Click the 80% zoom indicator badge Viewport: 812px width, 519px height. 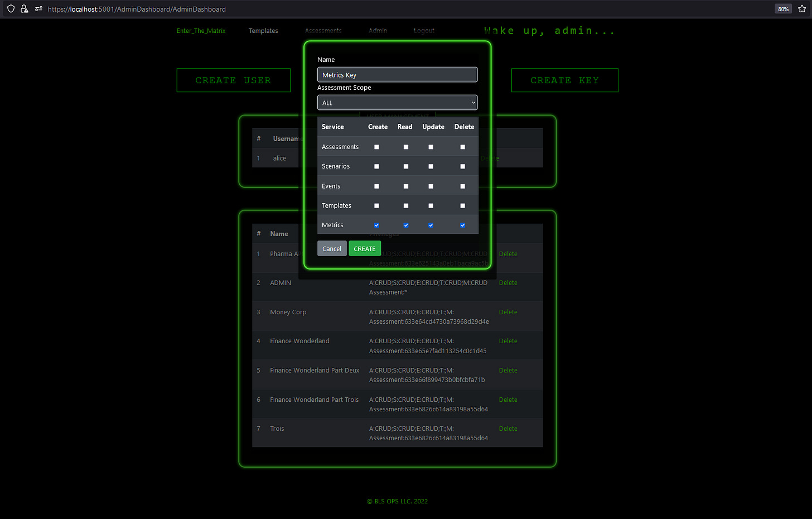783,8
